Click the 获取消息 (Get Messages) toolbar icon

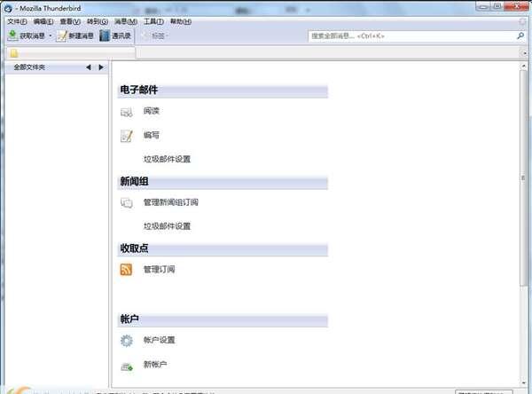tap(12, 35)
